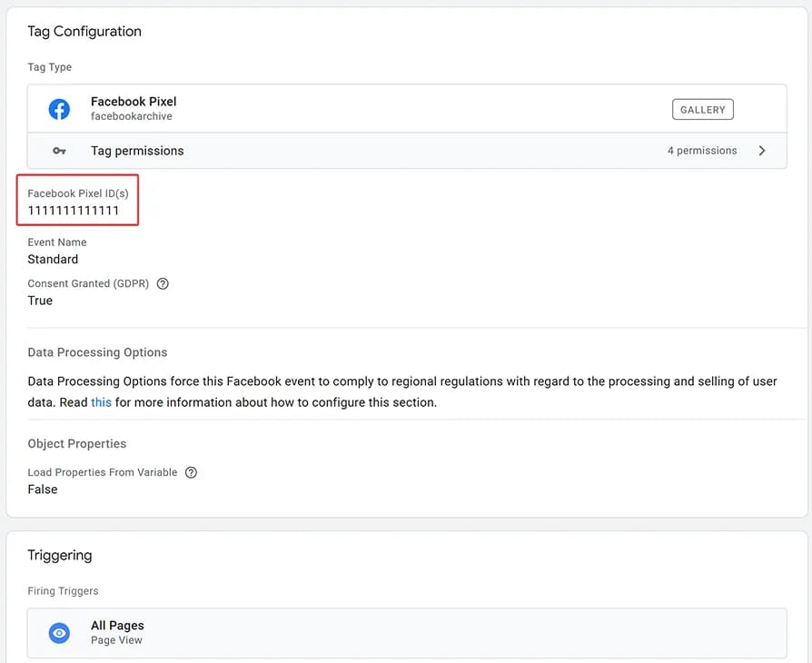This screenshot has height=663, width=812.
Task: Click the Facebook logo icon
Action: (59, 109)
